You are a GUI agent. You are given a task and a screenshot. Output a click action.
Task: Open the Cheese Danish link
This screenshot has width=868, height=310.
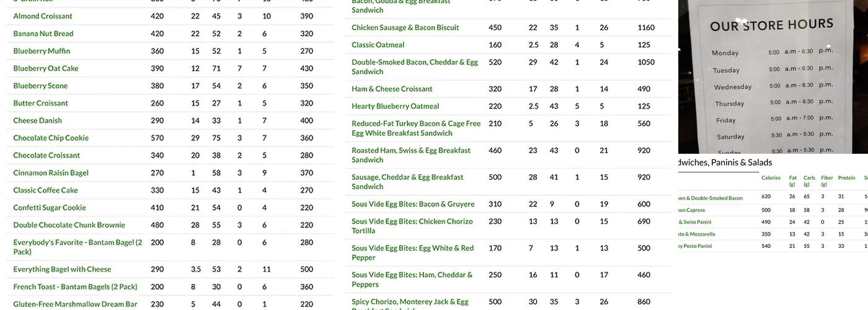(x=38, y=120)
